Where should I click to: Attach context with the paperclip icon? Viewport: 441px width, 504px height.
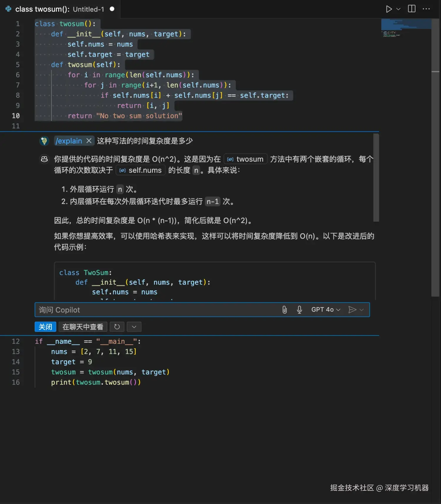284,310
